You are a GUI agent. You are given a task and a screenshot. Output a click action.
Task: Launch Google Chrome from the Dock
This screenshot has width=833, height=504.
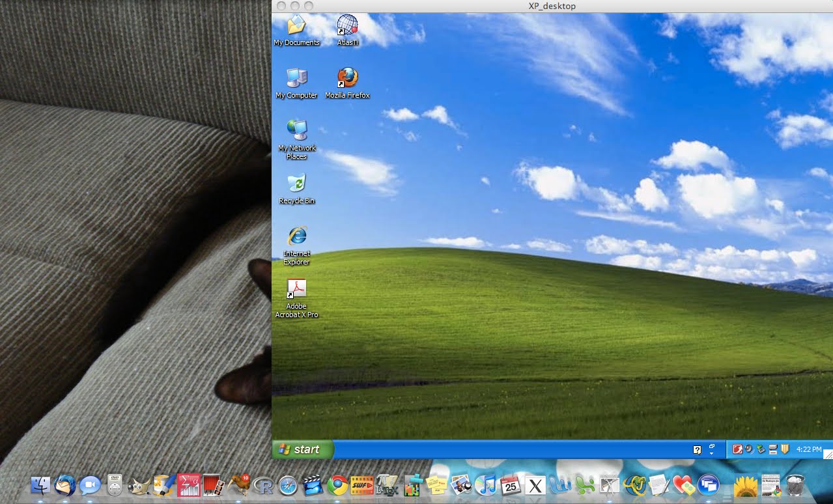click(x=337, y=485)
